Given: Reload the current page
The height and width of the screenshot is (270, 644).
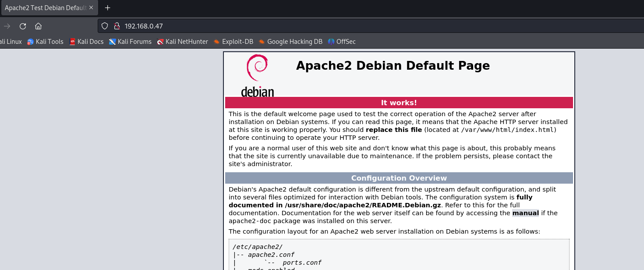Looking at the screenshot, I should (x=23, y=26).
